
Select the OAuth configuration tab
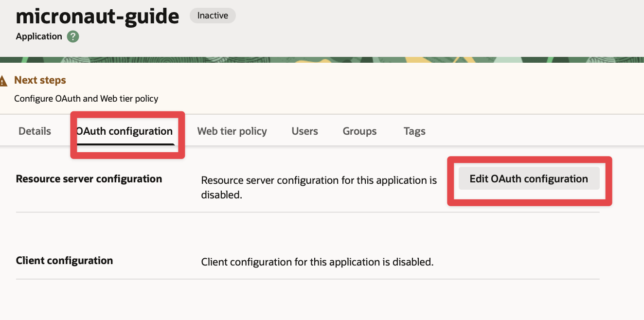tap(125, 131)
